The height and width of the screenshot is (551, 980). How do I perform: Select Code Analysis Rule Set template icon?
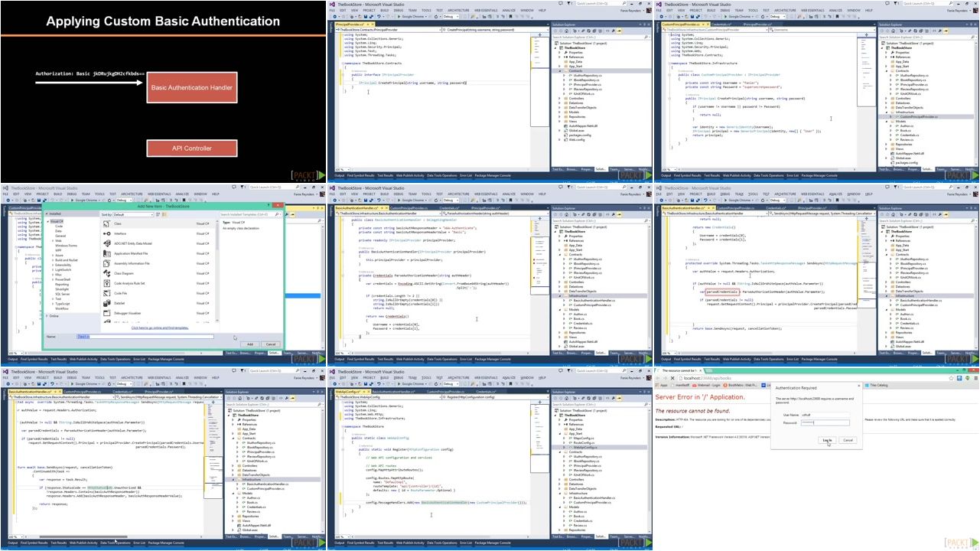106,283
